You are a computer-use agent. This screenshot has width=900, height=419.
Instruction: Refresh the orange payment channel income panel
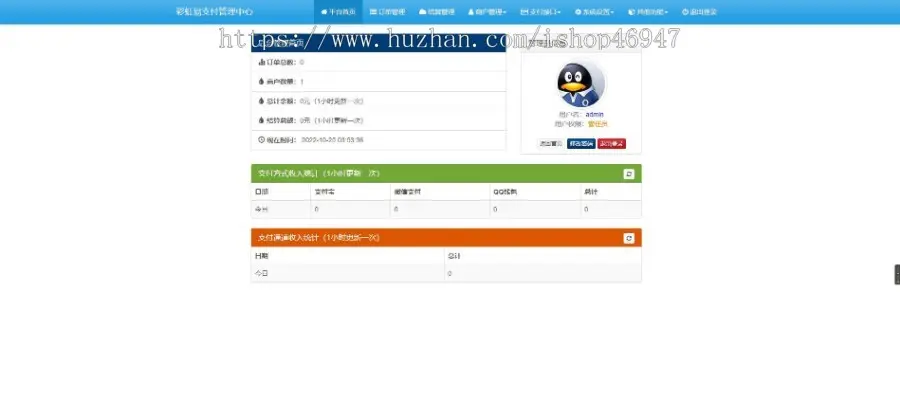629,238
